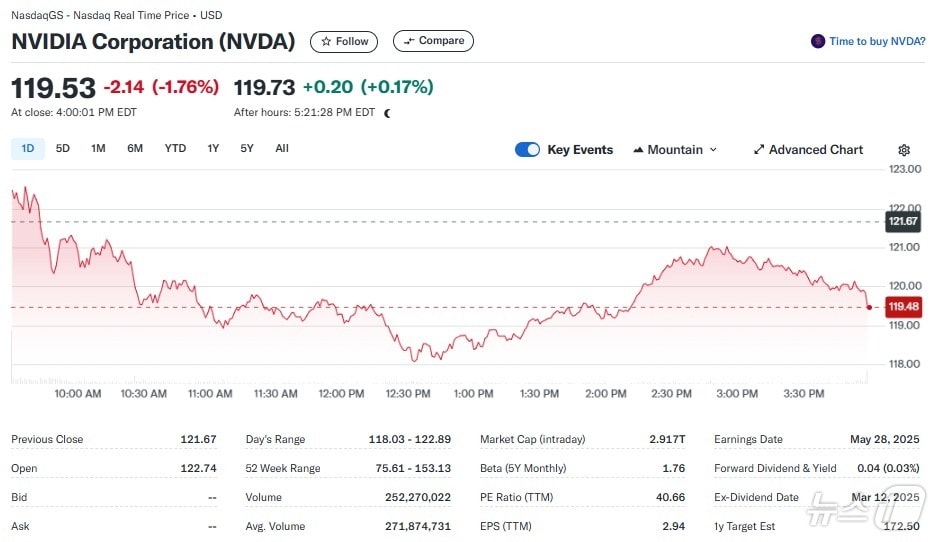936x542 pixels.
Task: Open the Time to buy NVDA? link
Action: pyautogui.click(x=877, y=41)
